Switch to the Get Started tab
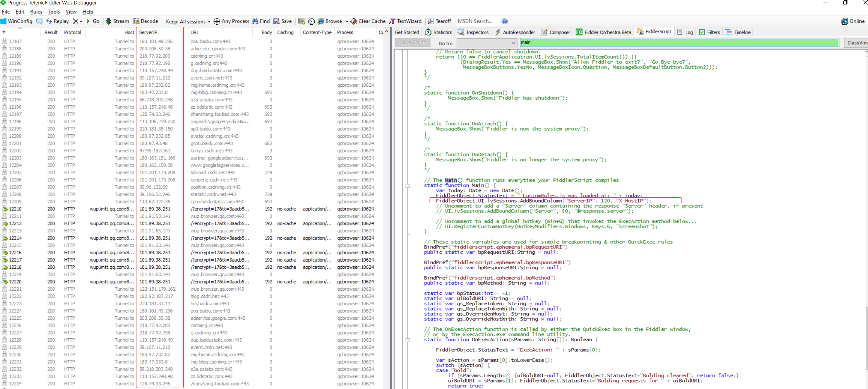This screenshot has width=868, height=389. 407,32
